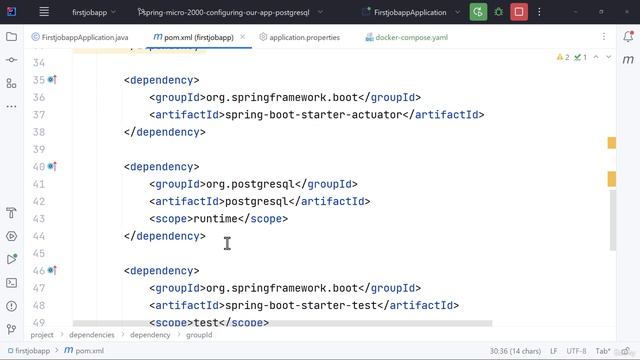This screenshot has width=640, height=360.
Task: Show more tool windows ellipsis
Action: click(11, 107)
